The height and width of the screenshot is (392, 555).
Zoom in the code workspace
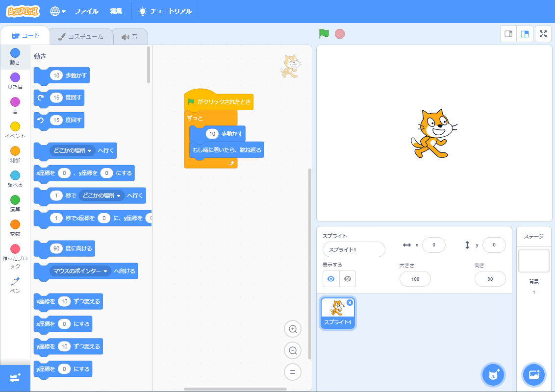[x=293, y=329]
